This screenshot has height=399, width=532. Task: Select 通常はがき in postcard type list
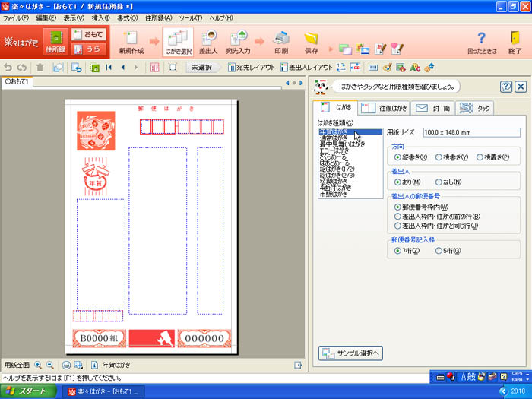coord(335,138)
